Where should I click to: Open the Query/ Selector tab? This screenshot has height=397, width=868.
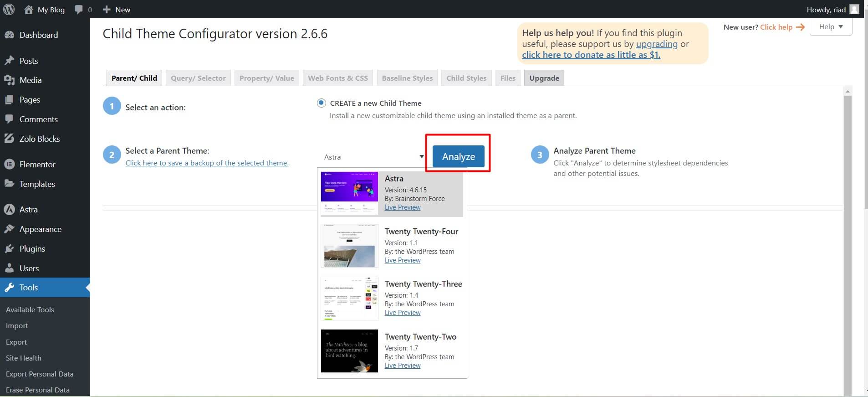click(198, 78)
